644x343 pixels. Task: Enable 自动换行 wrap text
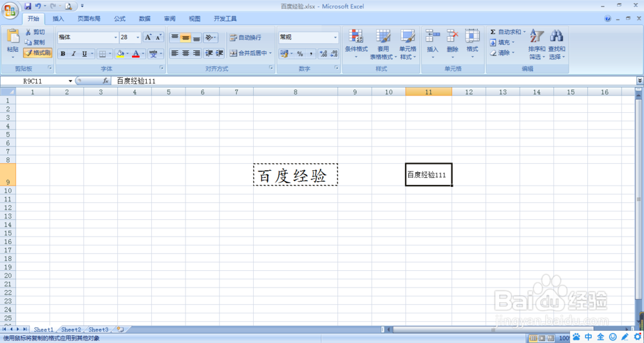point(245,37)
